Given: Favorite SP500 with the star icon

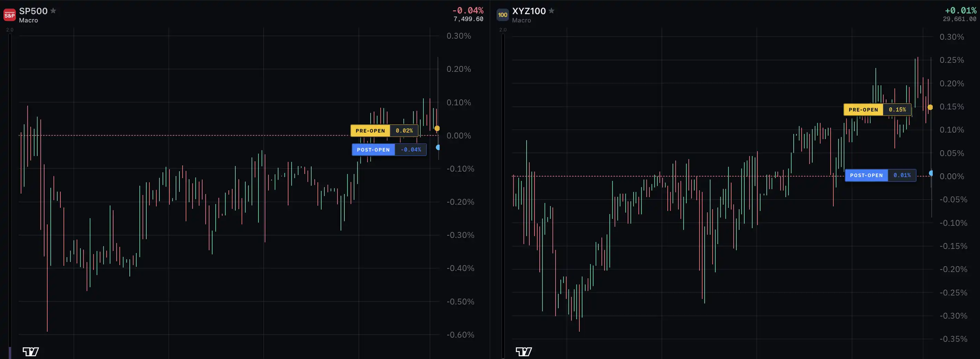Looking at the screenshot, I should (x=53, y=11).
